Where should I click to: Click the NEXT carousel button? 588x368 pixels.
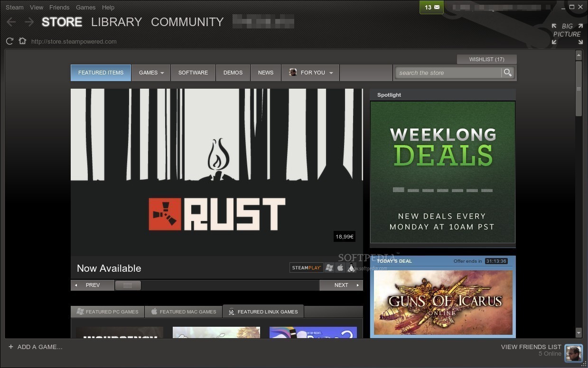[x=341, y=285]
